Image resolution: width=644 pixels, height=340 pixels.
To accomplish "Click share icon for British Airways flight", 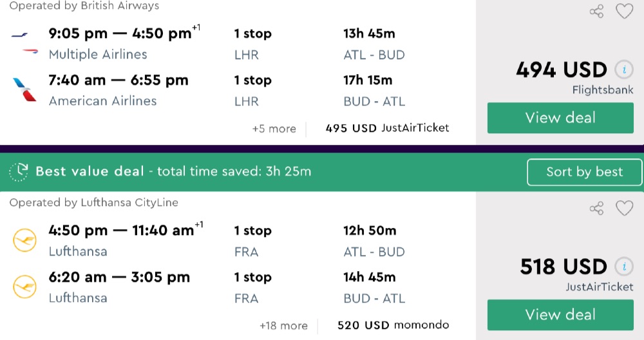I will click(597, 12).
